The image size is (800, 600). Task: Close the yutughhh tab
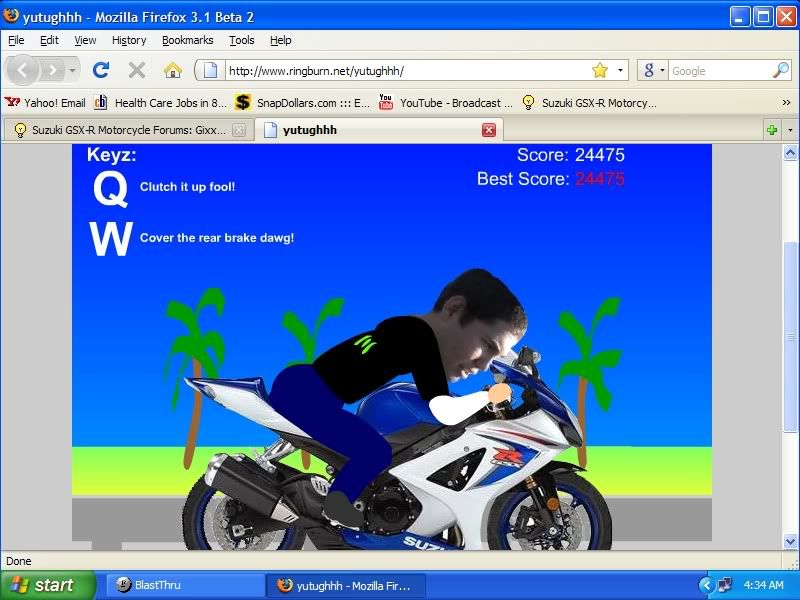point(489,130)
